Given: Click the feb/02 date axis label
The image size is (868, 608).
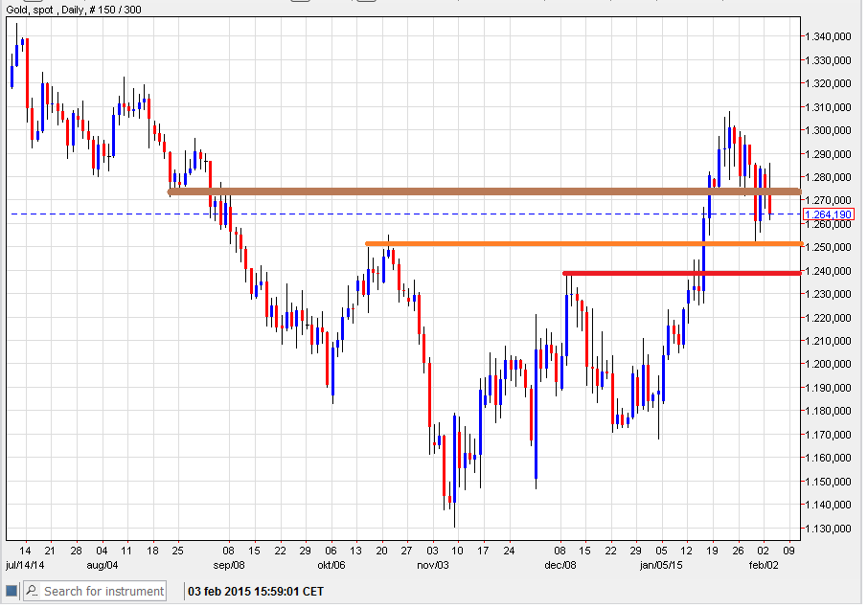Looking at the screenshot, I should pyautogui.click(x=764, y=565).
